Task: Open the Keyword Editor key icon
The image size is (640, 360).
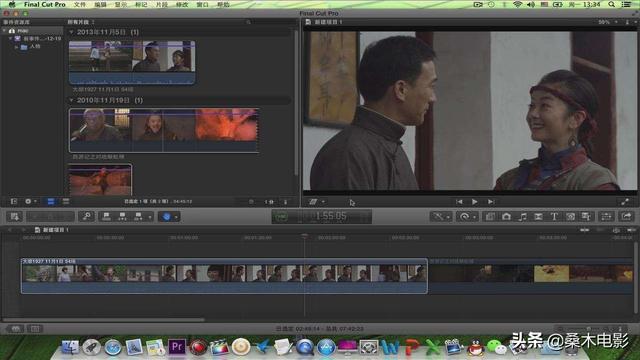Action: (87, 216)
